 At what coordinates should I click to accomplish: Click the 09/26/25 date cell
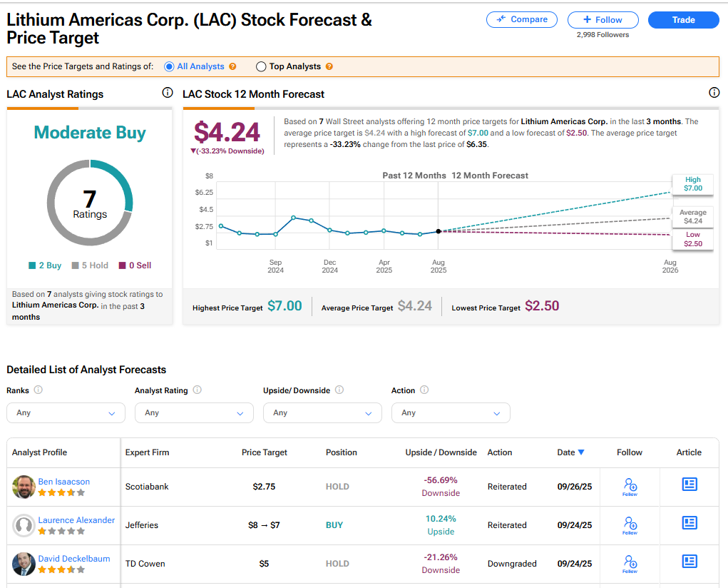[x=575, y=487]
